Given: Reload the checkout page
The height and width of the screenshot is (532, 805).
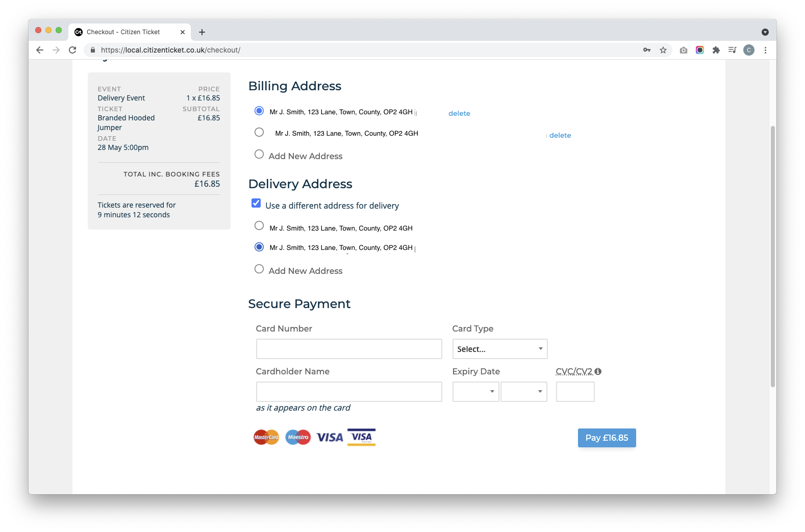Looking at the screenshot, I should (x=72, y=50).
